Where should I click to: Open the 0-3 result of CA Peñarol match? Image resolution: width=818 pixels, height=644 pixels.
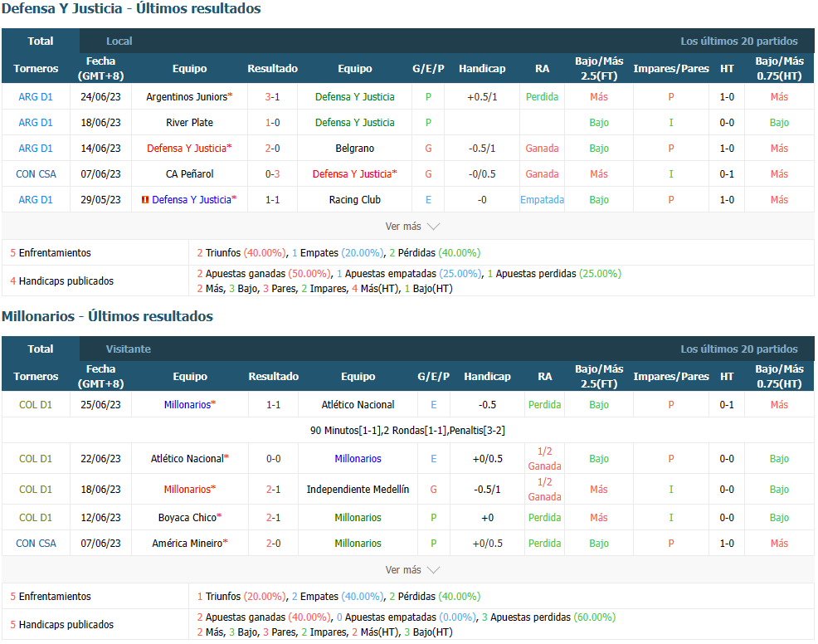point(272,173)
